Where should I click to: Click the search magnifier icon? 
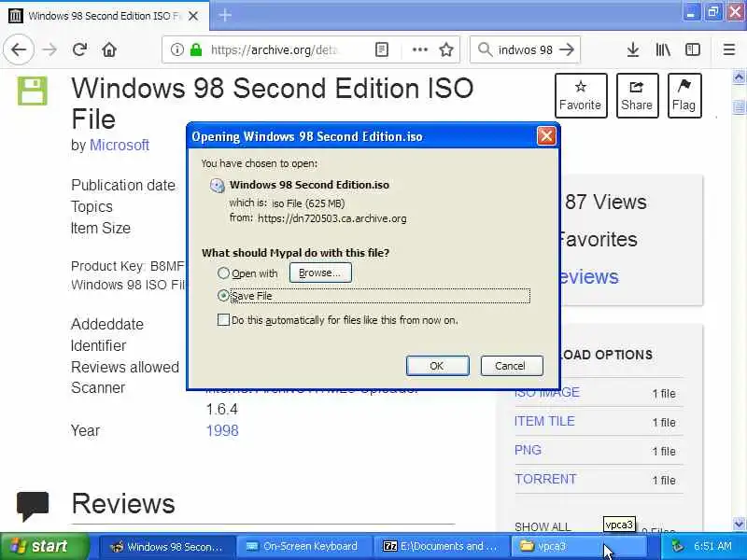tap(485, 49)
